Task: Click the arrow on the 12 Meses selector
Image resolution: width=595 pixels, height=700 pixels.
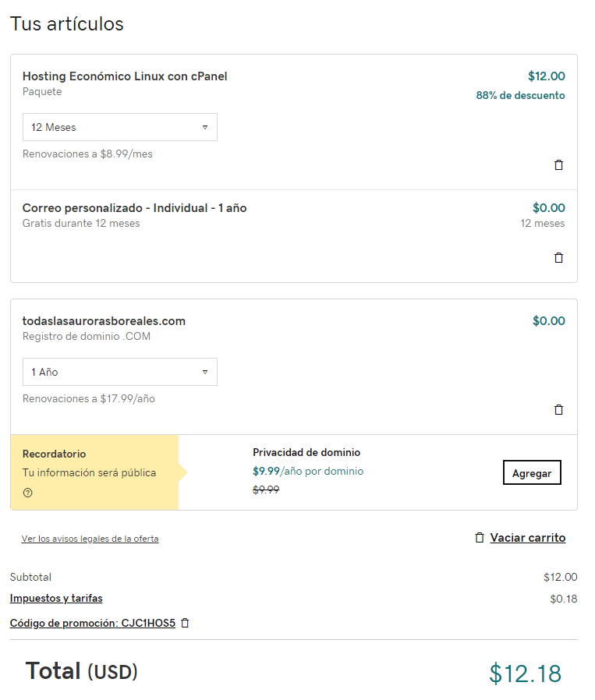Action: (205, 127)
